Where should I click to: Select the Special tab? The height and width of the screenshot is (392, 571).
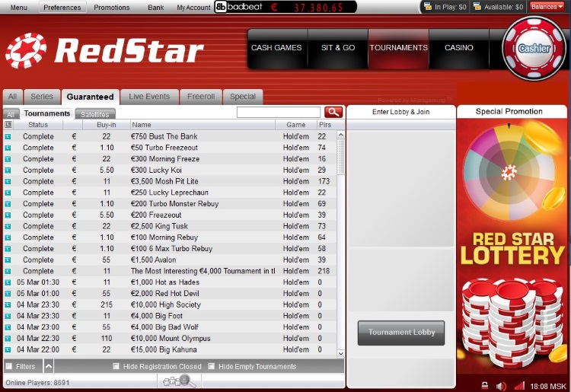pyautogui.click(x=243, y=97)
